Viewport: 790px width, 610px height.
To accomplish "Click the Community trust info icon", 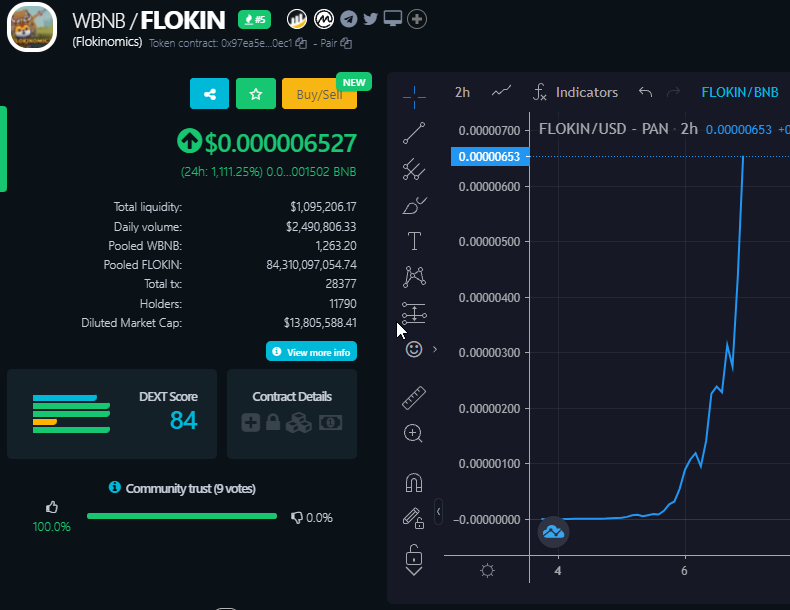I will point(115,487).
